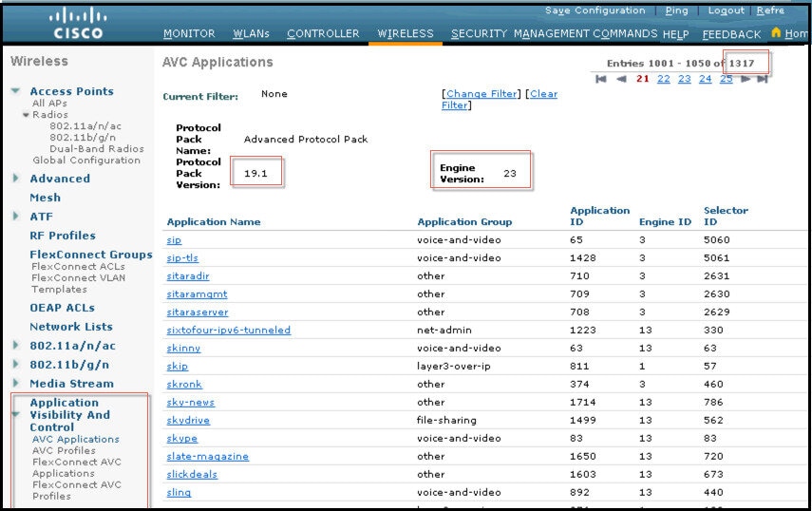This screenshot has height=511, width=812.
Task: Open the sitaraserver application
Action: tap(198, 312)
